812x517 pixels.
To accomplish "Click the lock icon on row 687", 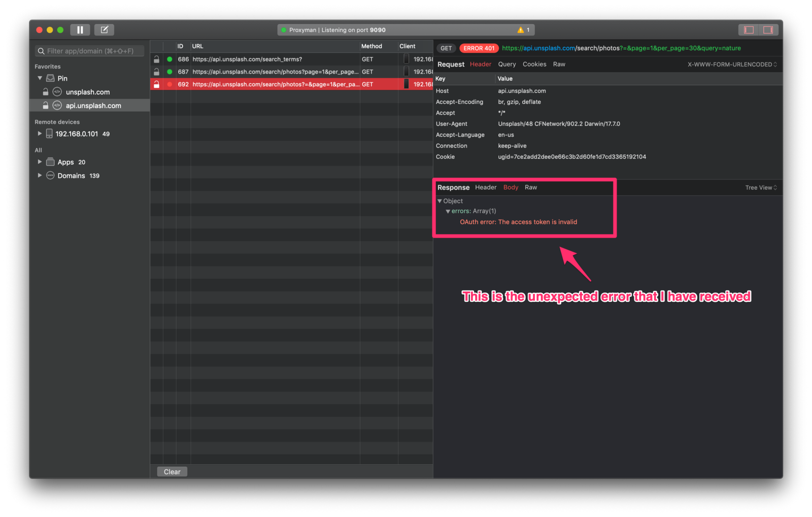I will click(x=156, y=72).
